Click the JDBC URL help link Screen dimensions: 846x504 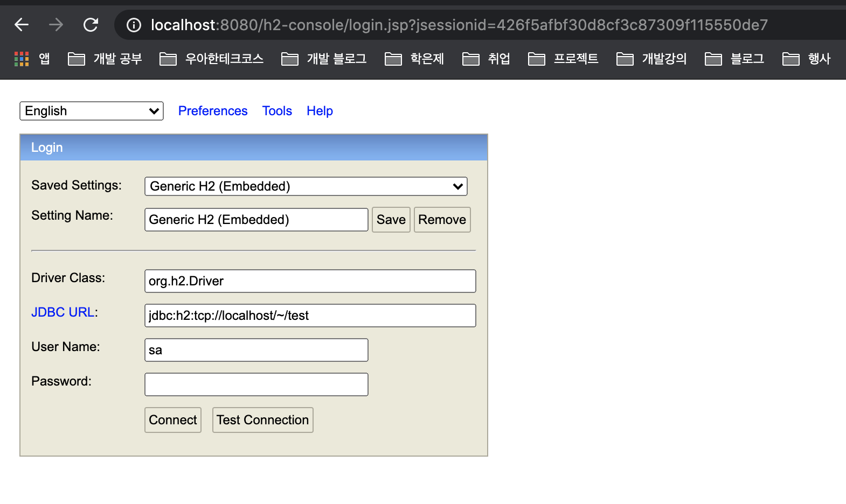(x=63, y=312)
